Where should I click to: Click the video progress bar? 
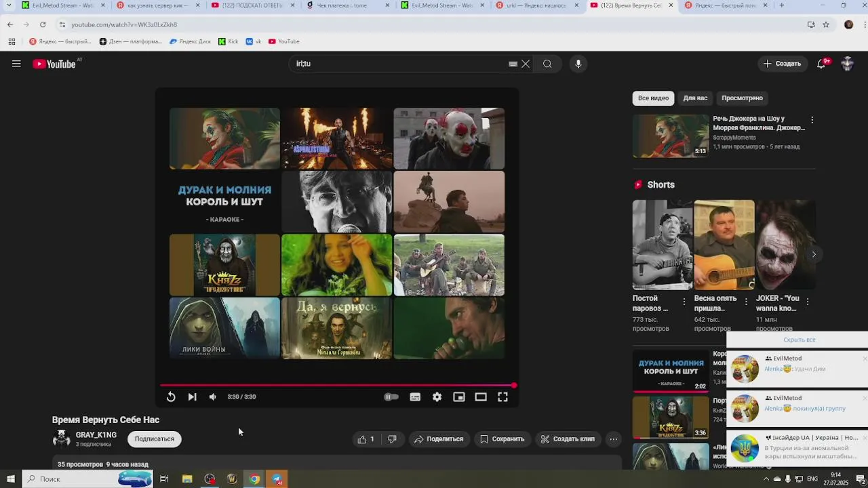(x=337, y=385)
